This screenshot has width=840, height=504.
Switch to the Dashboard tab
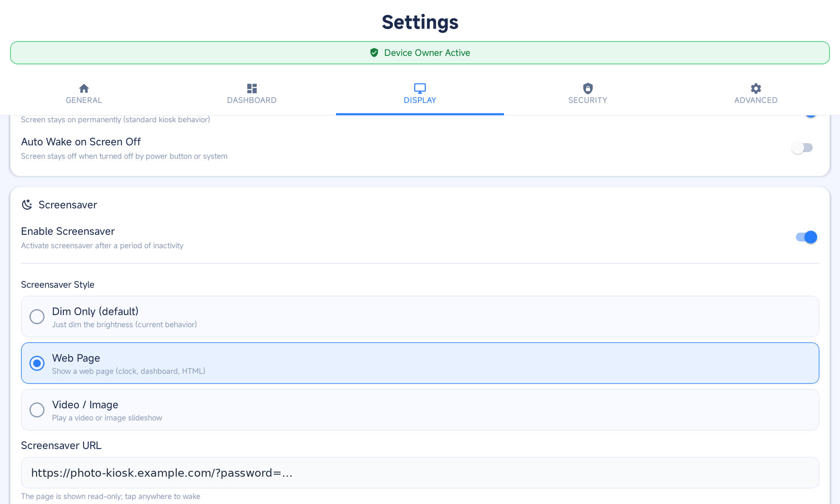[252, 94]
